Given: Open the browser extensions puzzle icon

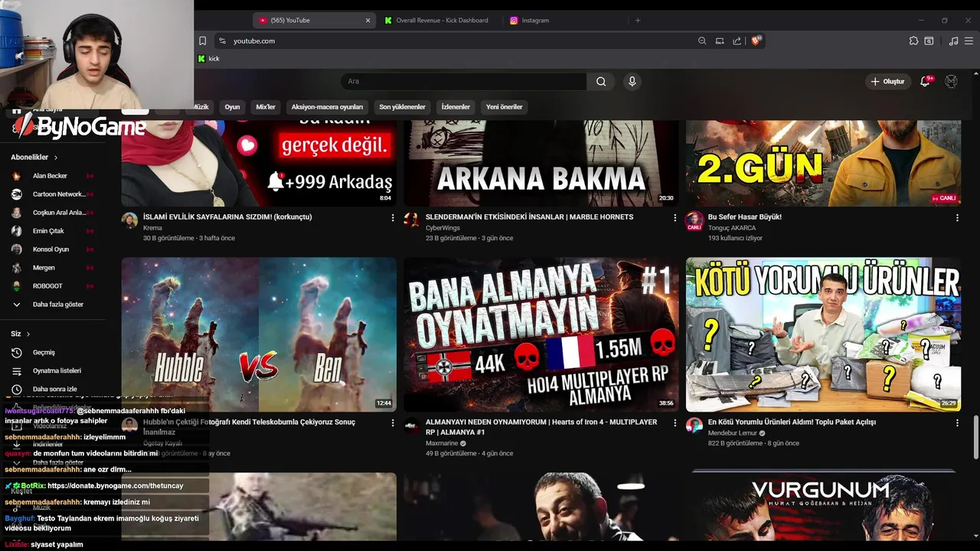Looking at the screenshot, I should (913, 41).
